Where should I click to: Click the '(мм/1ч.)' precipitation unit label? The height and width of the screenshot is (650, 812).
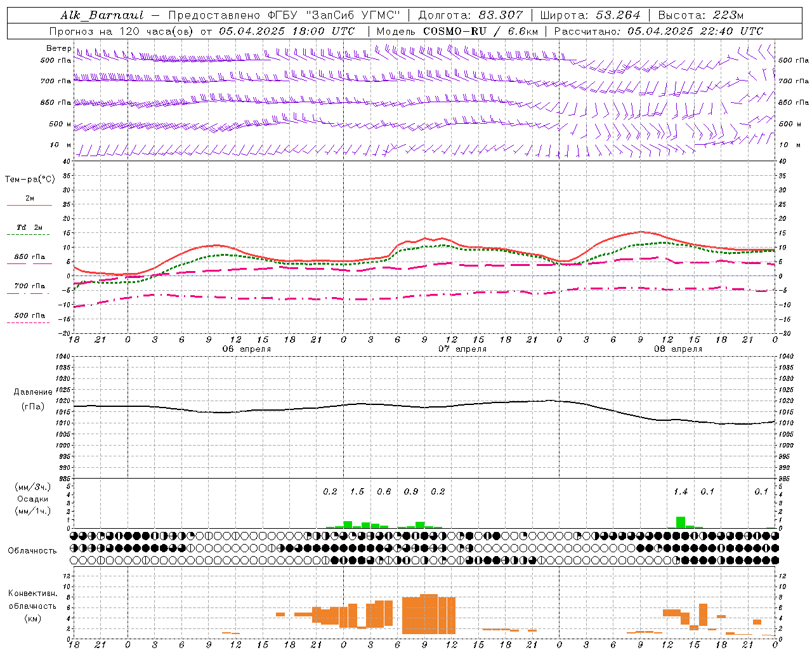coord(33,511)
